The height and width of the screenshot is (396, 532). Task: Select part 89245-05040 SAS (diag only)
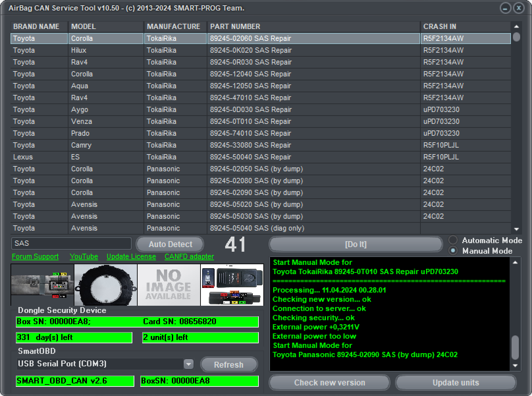261,228
